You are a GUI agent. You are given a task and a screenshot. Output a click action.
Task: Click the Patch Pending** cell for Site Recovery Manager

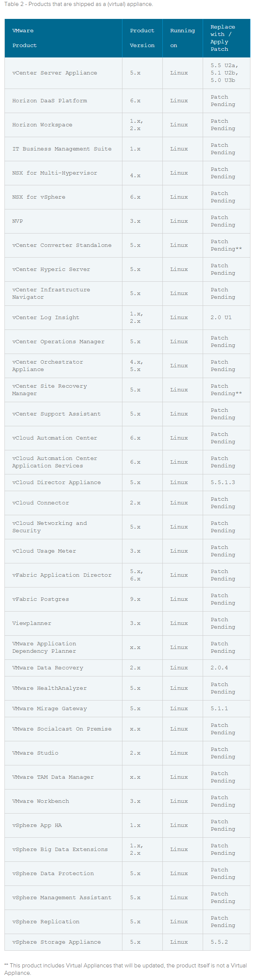(x=226, y=390)
